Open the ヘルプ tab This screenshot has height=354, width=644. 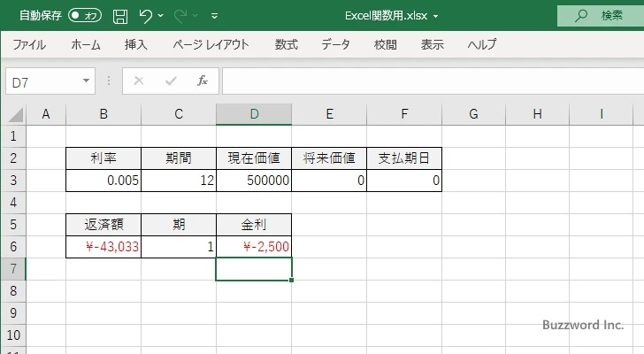(x=482, y=44)
